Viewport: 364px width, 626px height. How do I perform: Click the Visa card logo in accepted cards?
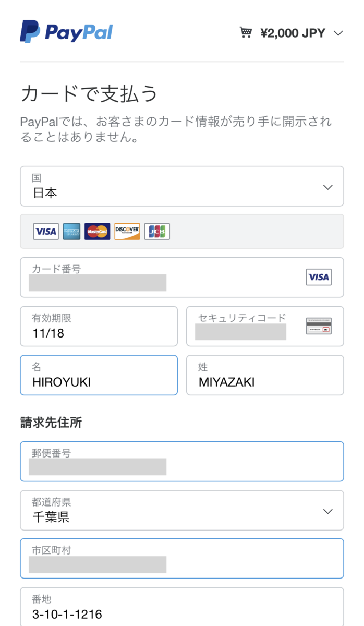pos(46,231)
